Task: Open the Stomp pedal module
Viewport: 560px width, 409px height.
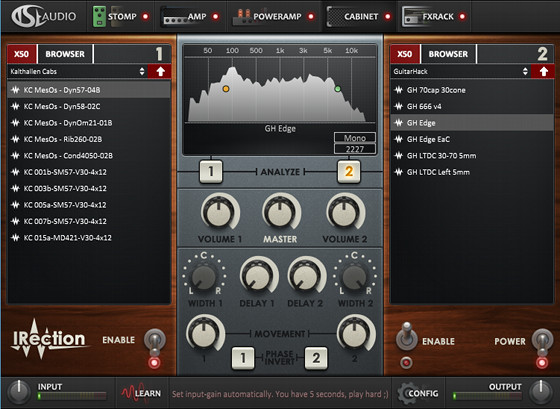Action: 115,16
